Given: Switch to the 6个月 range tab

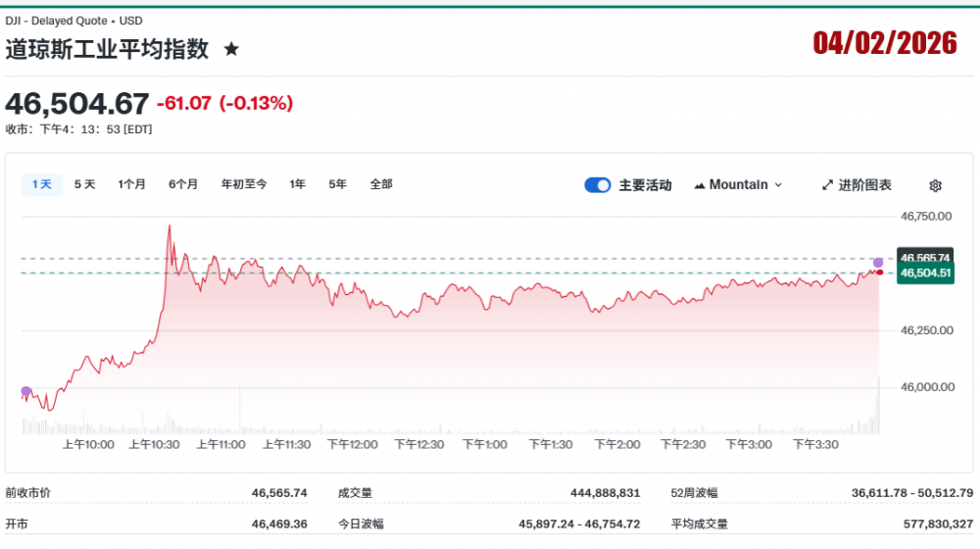Looking at the screenshot, I should coord(183,184).
